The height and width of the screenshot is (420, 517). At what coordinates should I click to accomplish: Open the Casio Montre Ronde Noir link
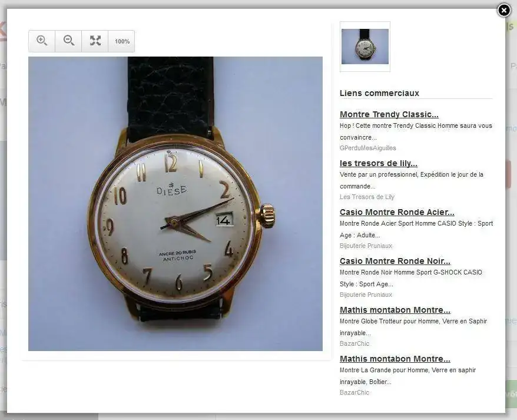(395, 261)
